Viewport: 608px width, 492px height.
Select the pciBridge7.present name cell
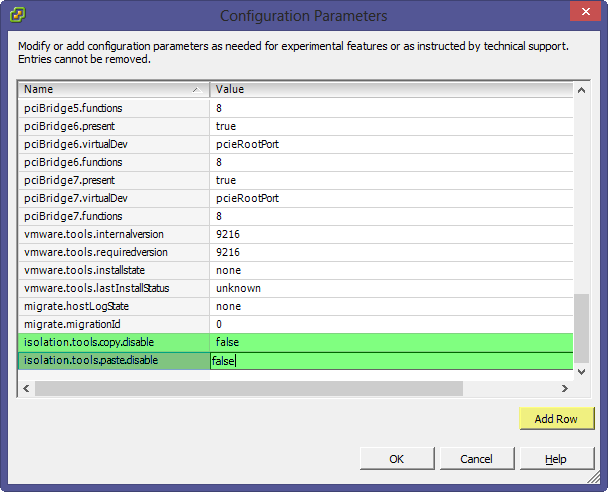click(x=114, y=180)
